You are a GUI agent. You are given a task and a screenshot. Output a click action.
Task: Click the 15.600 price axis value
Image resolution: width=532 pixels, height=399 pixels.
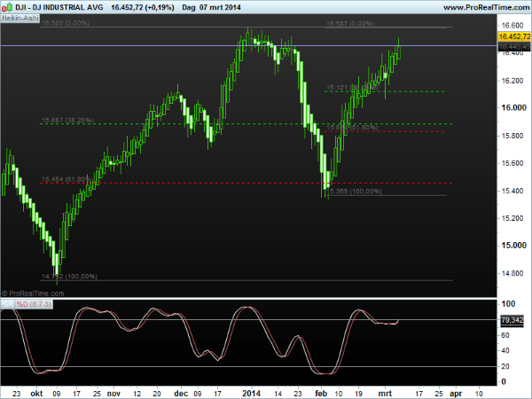pyautogui.click(x=512, y=163)
